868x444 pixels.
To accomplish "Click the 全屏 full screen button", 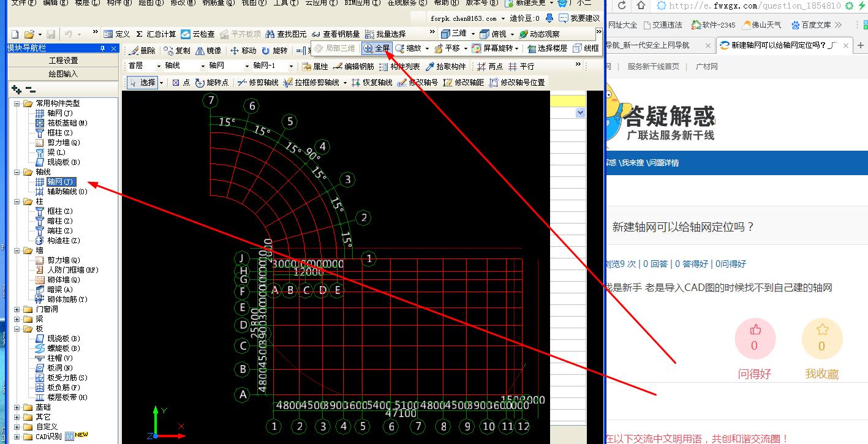I will point(377,48).
